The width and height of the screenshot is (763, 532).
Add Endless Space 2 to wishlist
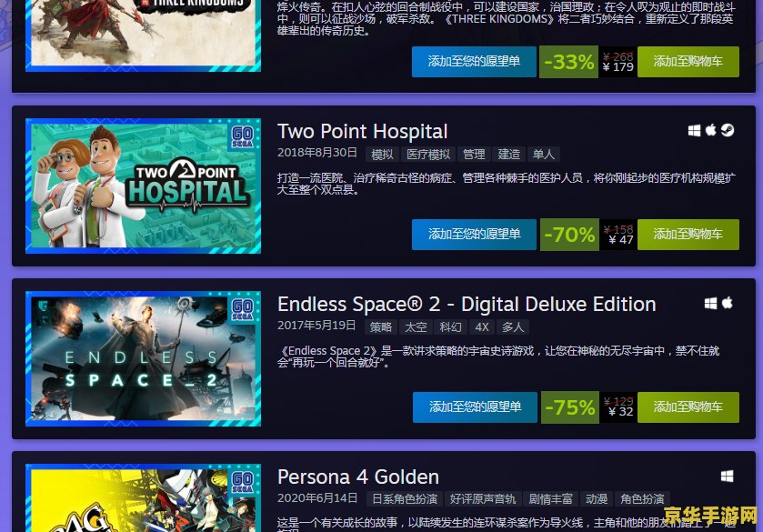click(x=475, y=407)
